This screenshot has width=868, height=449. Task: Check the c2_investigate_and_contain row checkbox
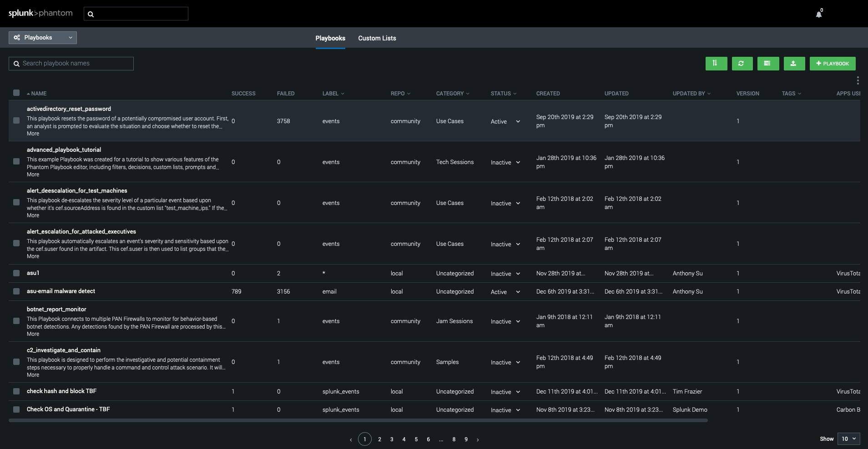[x=16, y=362]
